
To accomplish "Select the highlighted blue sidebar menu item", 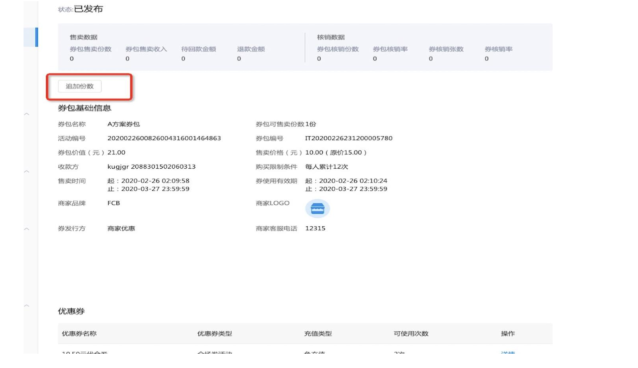I will (31, 37).
